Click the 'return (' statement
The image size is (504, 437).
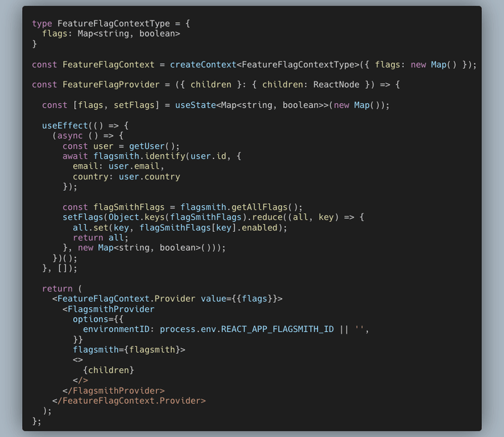[62, 289]
